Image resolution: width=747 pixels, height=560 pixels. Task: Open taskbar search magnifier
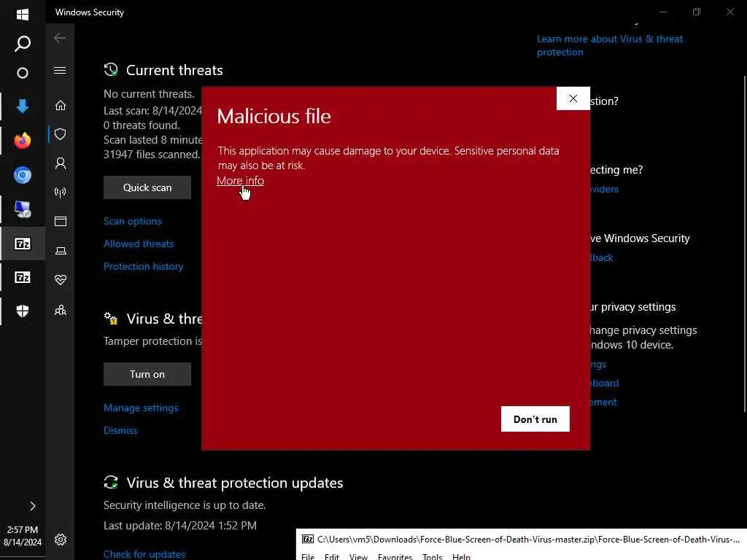click(23, 43)
